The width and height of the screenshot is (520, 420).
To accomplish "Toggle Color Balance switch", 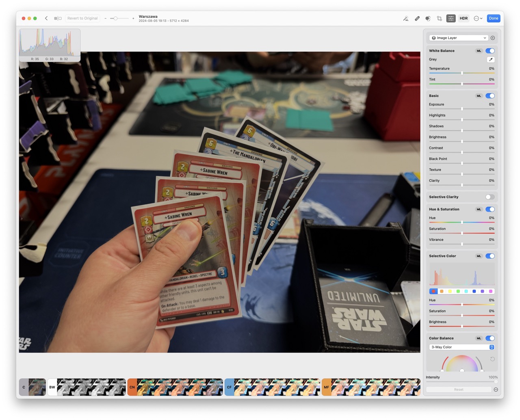I will [490, 338].
